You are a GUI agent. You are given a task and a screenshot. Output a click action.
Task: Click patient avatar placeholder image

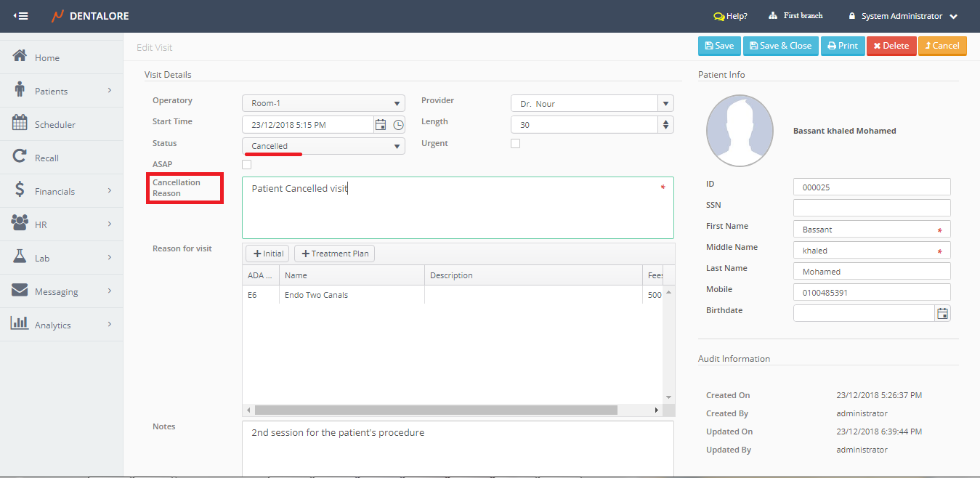pyautogui.click(x=740, y=131)
